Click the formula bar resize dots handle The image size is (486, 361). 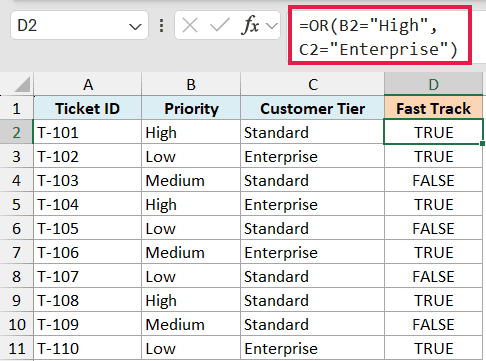(x=162, y=26)
